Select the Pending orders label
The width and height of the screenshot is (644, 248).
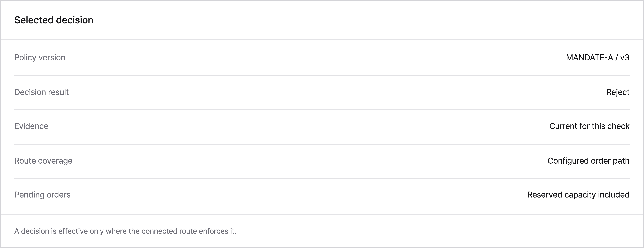click(42, 195)
